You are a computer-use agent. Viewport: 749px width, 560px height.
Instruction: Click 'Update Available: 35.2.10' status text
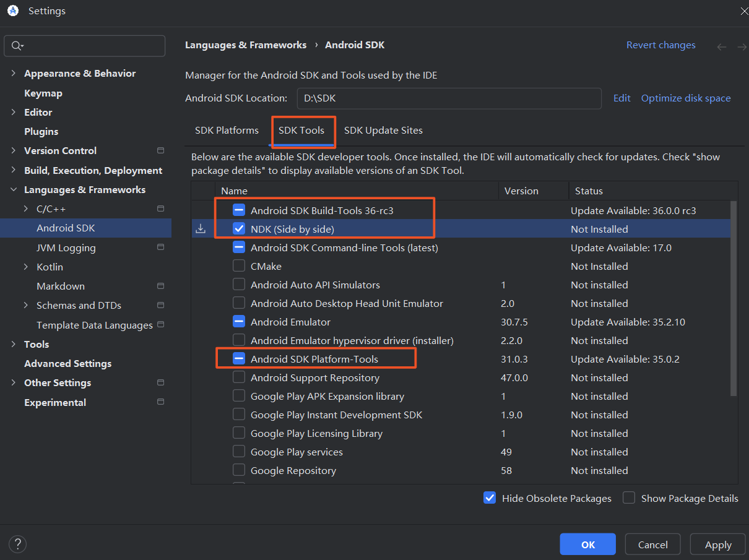pos(628,322)
